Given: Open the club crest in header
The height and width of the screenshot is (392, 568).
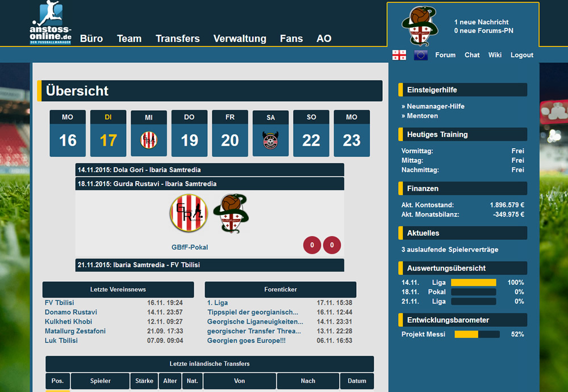Looking at the screenshot, I should 420,26.
